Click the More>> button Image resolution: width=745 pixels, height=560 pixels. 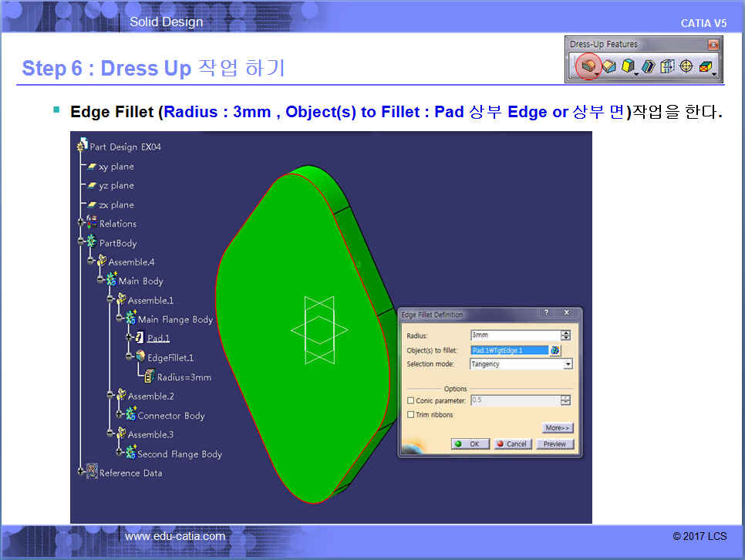click(557, 428)
